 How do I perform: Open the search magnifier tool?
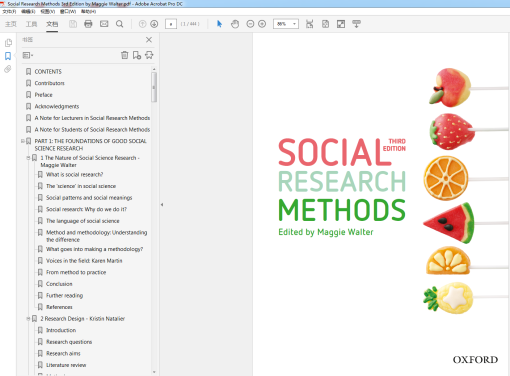[x=119, y=24]
